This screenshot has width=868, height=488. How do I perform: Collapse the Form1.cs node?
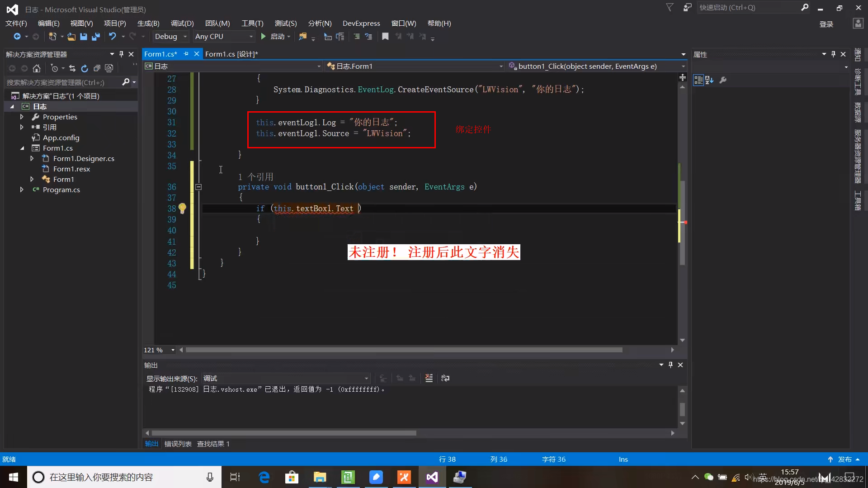pyautogui.click(x=22, y=148)
